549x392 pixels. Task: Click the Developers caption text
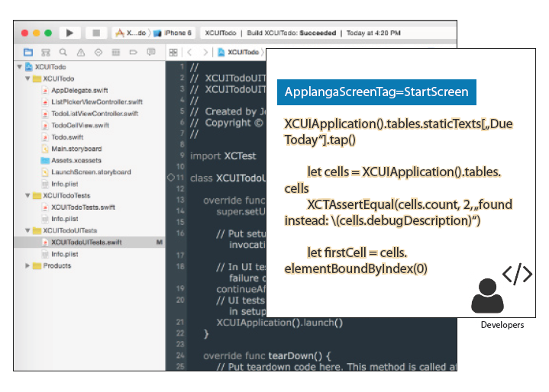point(502,325)
